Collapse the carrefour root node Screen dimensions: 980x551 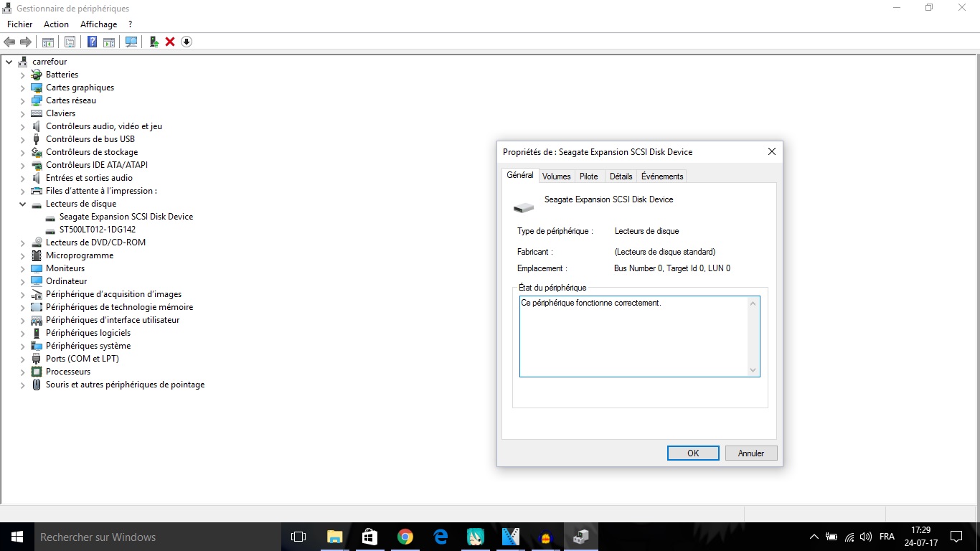click(x=9, y=62)
